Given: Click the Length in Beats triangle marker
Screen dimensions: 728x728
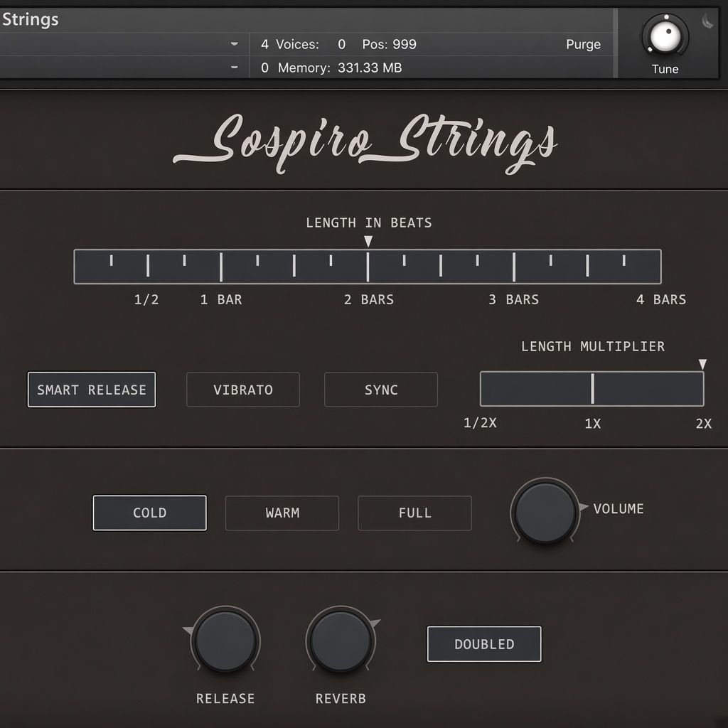Looking at the screenshot, I should [368, 241].
